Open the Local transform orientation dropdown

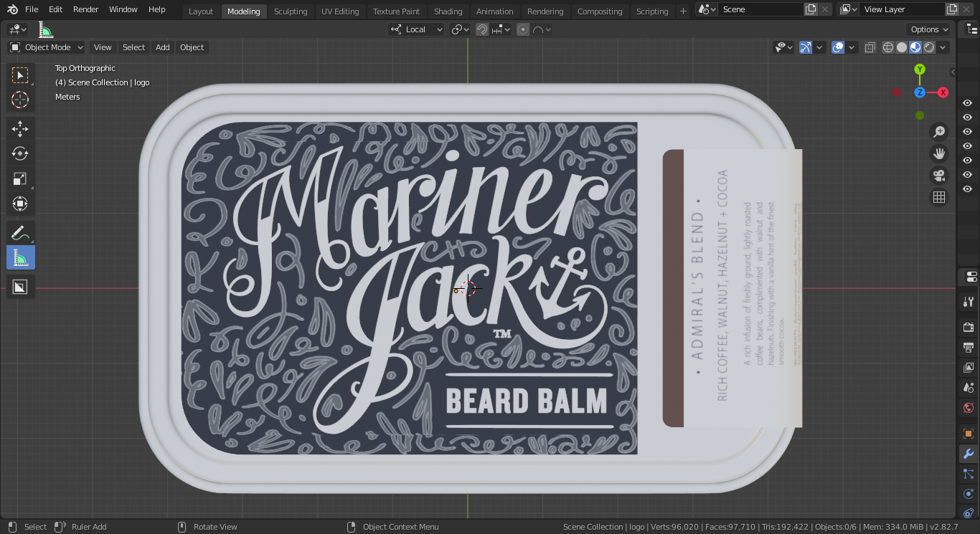(x=417, y=29)
